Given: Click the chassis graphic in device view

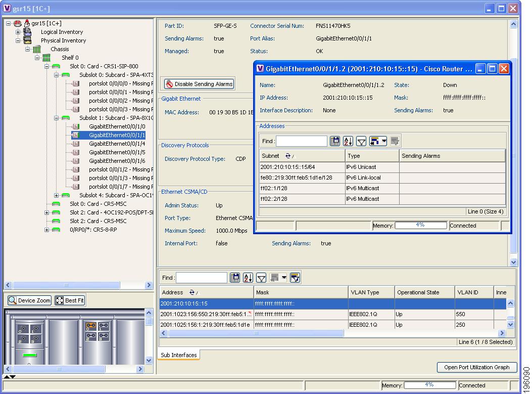Looking at the screenshot, I should (x=74, y=337).
